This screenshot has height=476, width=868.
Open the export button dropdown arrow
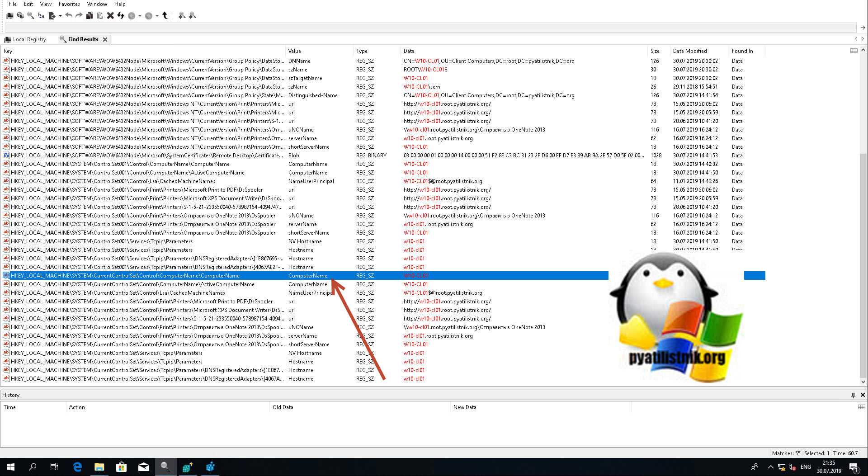60,16
